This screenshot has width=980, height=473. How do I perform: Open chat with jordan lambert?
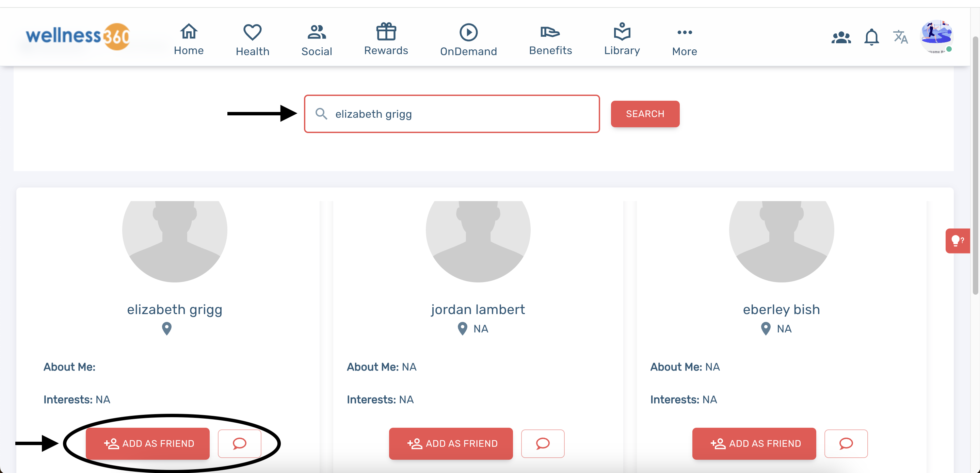[x=543, y=443]
